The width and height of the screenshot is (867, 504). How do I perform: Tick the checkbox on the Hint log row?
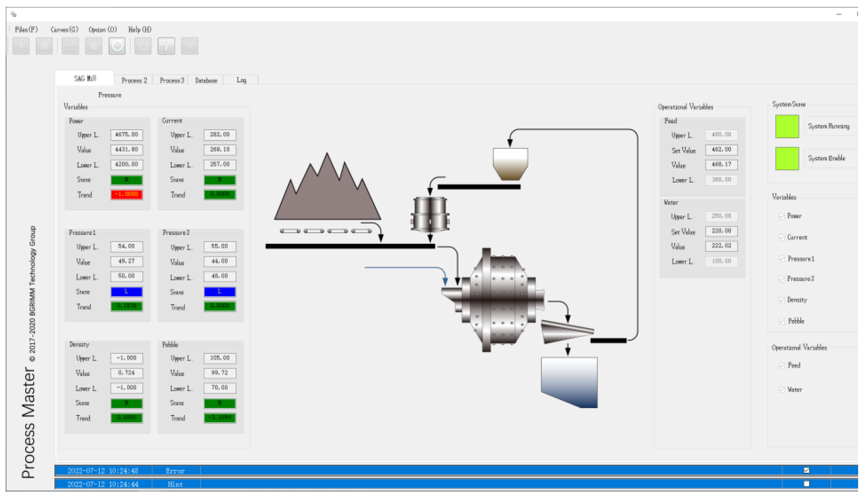pos(806,484)
